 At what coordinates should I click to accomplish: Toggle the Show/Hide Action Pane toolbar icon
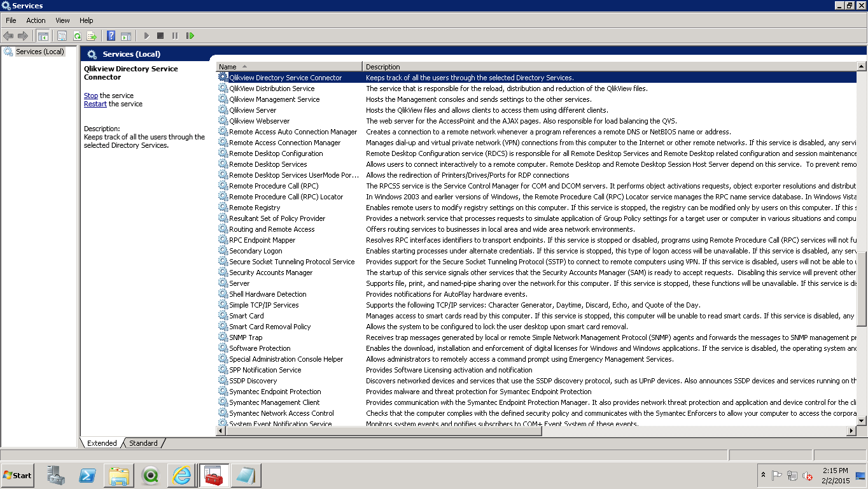126,36
